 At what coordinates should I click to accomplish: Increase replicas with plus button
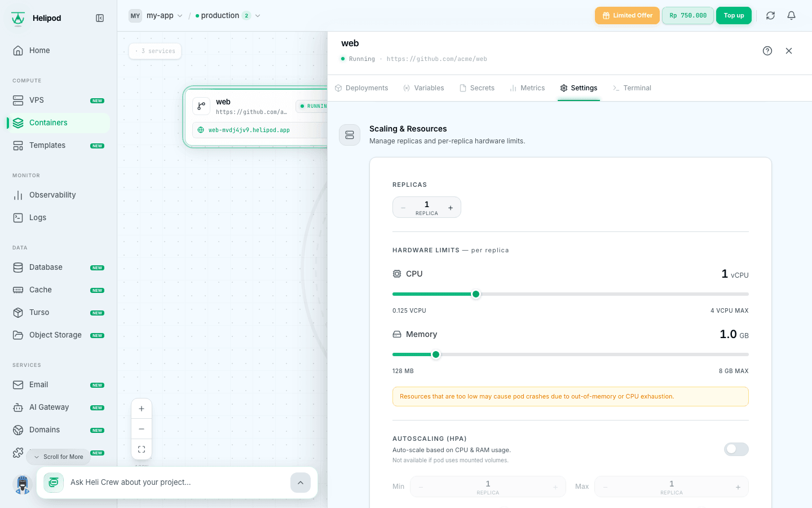tap(451, 208)
